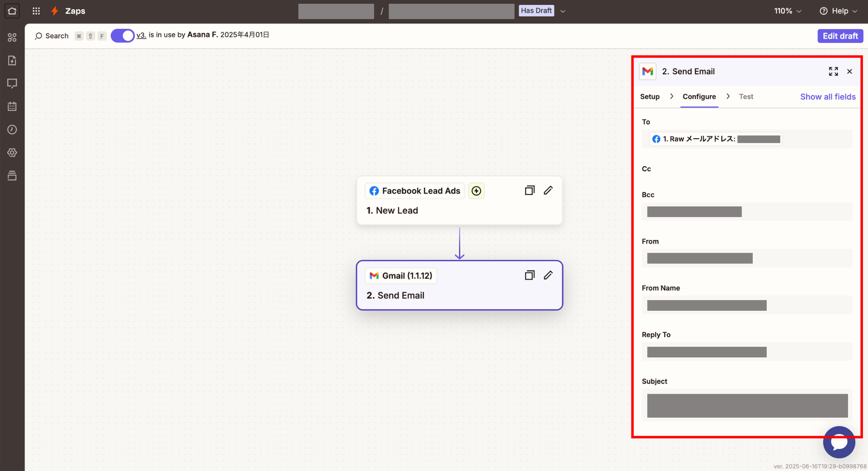Click the Bcc input field

747,212
